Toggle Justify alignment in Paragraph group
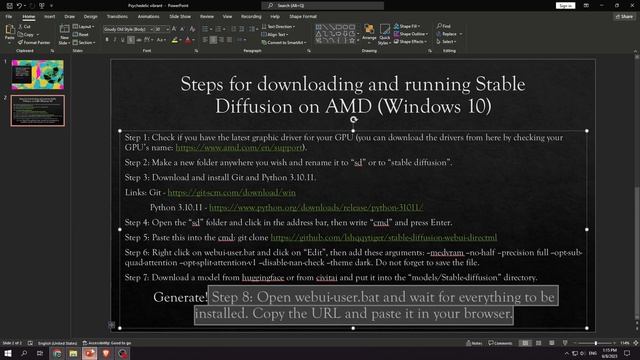This screenshot has height=360, width=640. [x=229, y=40]
